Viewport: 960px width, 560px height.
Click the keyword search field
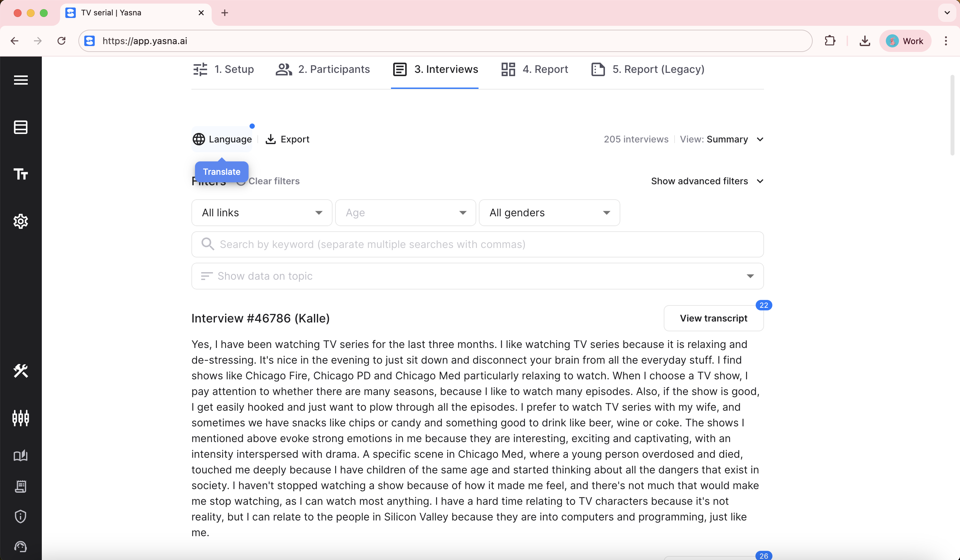(x=477, y=244)
